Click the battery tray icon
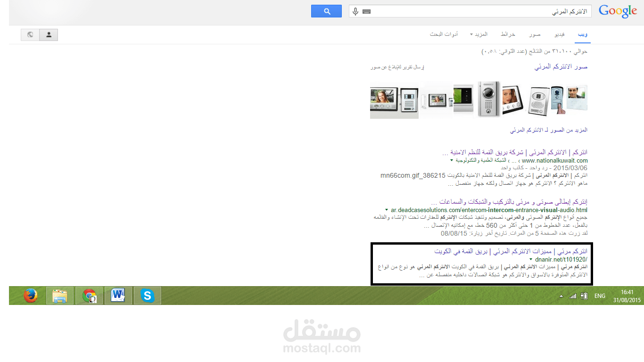 click(x=584, y=296)
